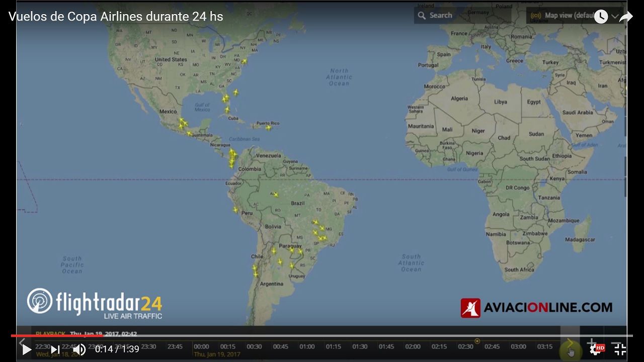Click the Aviacionline.com logo
The image size is (644, 362).
536,308
